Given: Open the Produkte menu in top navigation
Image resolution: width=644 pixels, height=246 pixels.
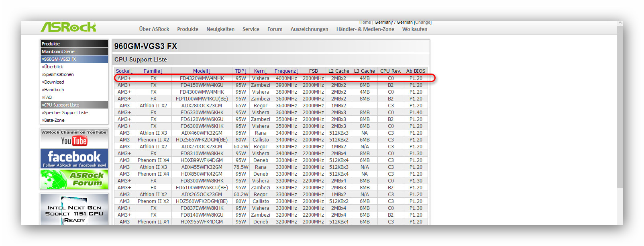Looking at the screenshot, I should point(187,29).
